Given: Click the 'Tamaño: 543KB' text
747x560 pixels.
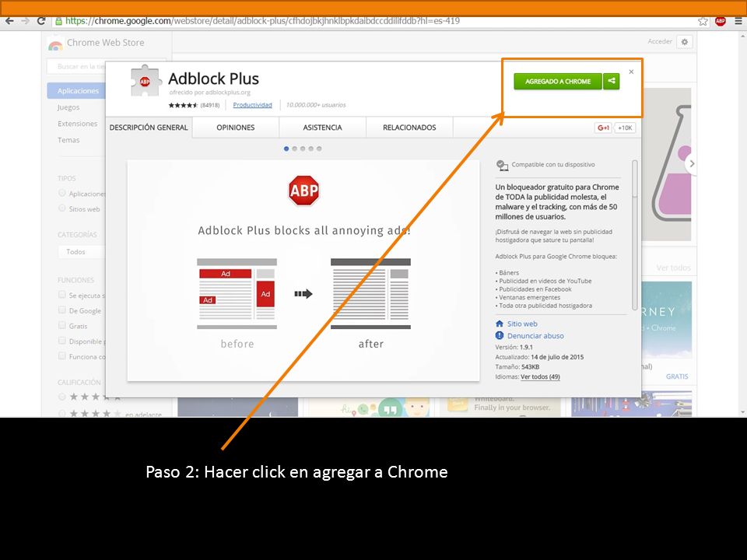Looking at the screenshot, I should (517, 367).
